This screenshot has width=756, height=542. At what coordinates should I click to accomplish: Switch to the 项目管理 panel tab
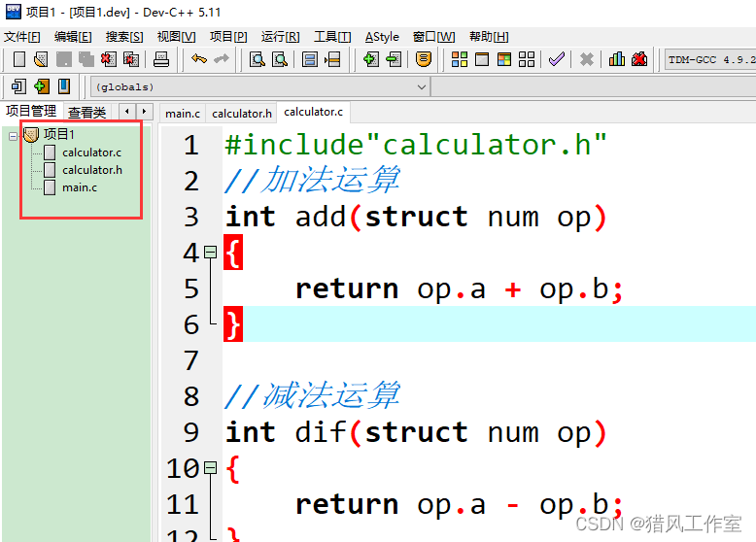[x=31, y=111]
